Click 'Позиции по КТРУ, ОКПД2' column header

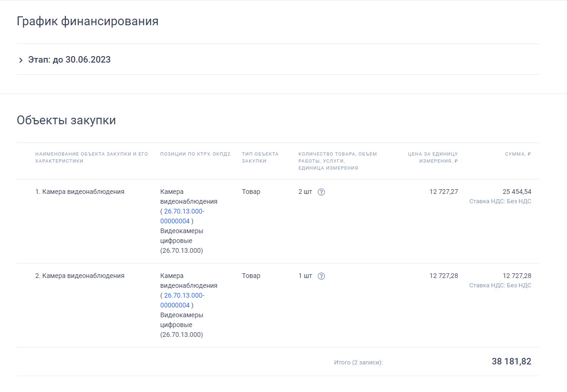tap(195, 154)
